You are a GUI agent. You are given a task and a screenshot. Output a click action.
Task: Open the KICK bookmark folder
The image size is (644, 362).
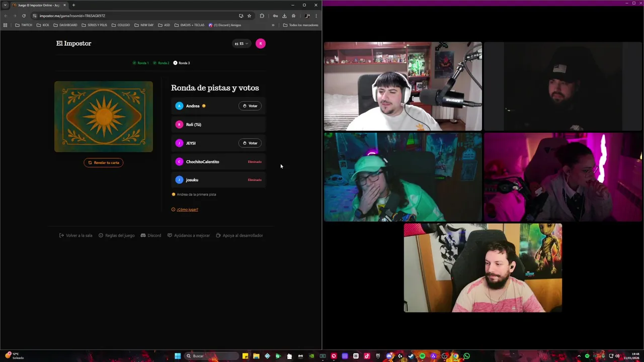(x=43, y=25)
